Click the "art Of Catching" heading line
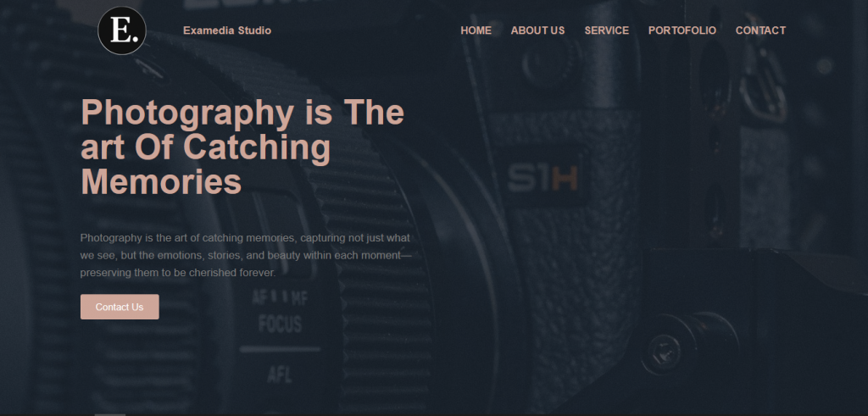Viewport: 868px width, 416px height. [206, 147]
